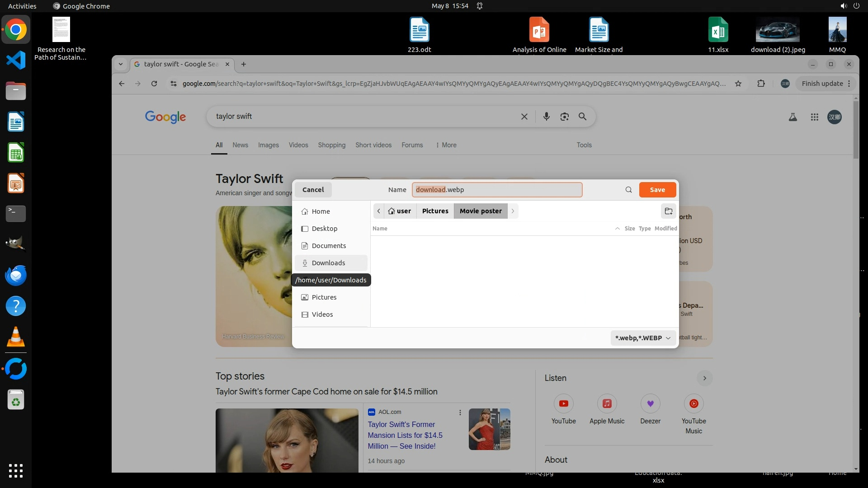
Task: Reload the page in Chrome
Action: (x=154, y=84)
